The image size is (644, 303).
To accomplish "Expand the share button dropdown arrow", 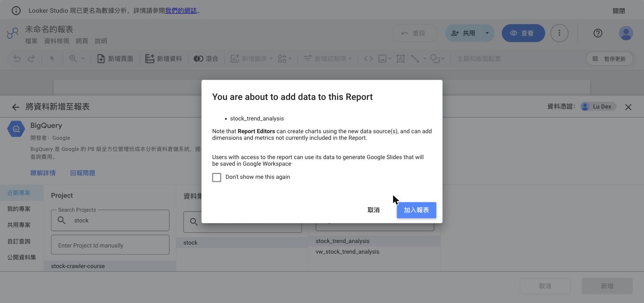I will click(487, 33).
